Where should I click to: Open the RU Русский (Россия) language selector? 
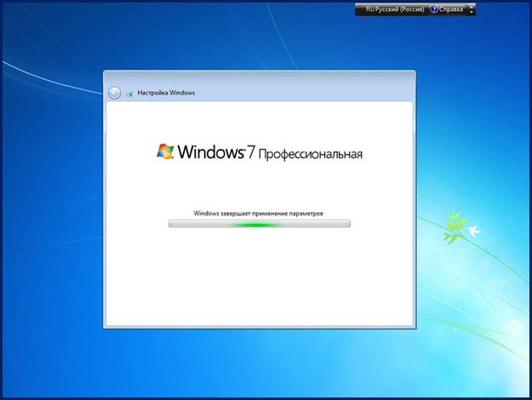coord(395,9)
